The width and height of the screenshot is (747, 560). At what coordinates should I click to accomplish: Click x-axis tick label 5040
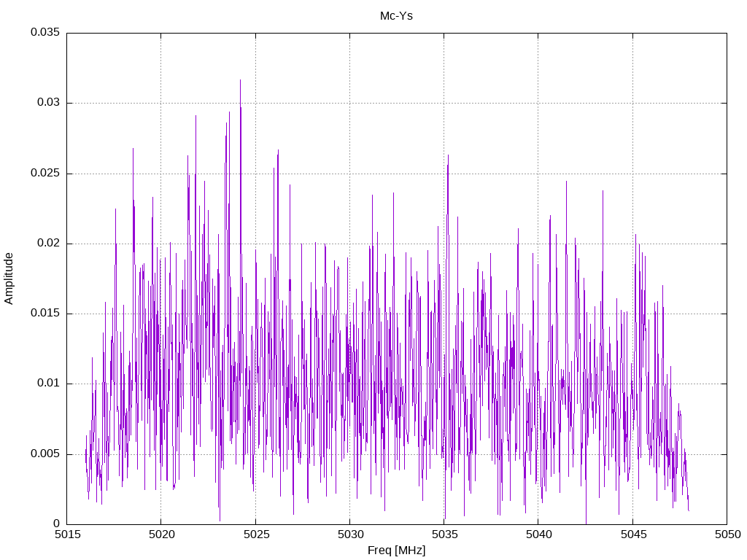[x=539, y=534]
